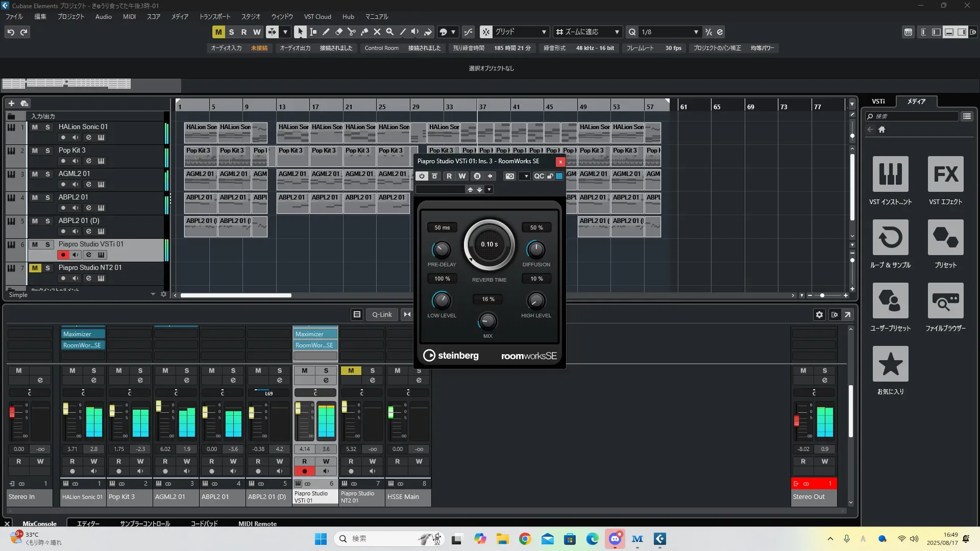Unmute the Piapro Studio NT2 01 track
Image resolution: width=980 pixels, height=551 pixels.
click(35, 268)
